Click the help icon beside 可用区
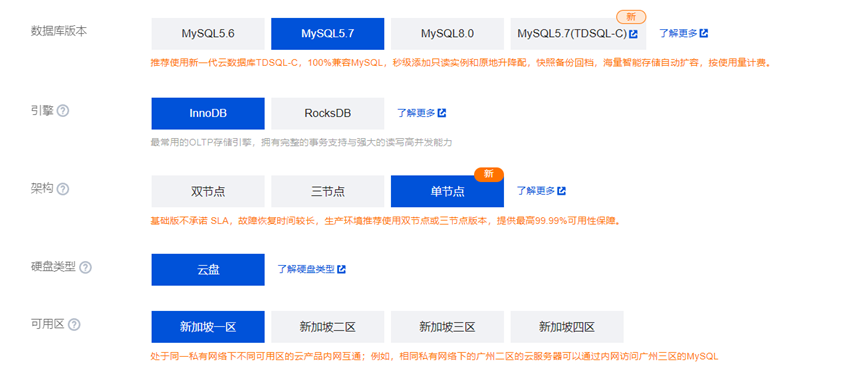The width and height of the screenshot is (865, 384). [x=74, y=325]
